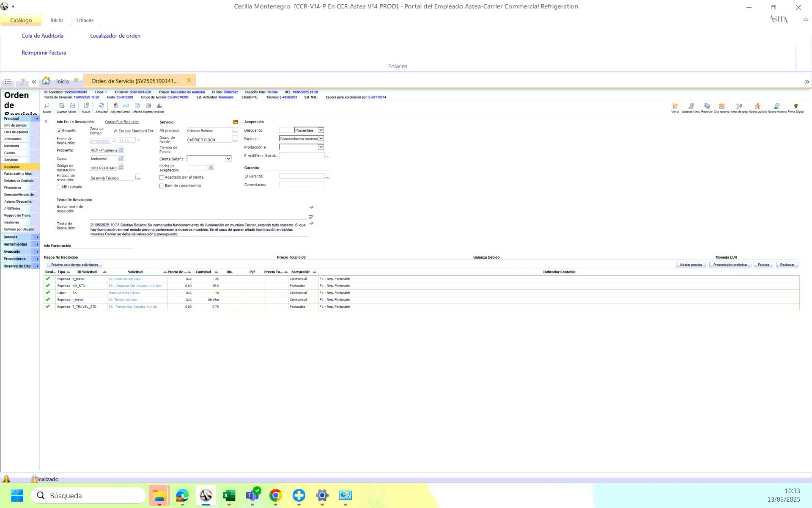812x508 pixels.
Task: Click the Guardar save icon
Action: point(62,106)
